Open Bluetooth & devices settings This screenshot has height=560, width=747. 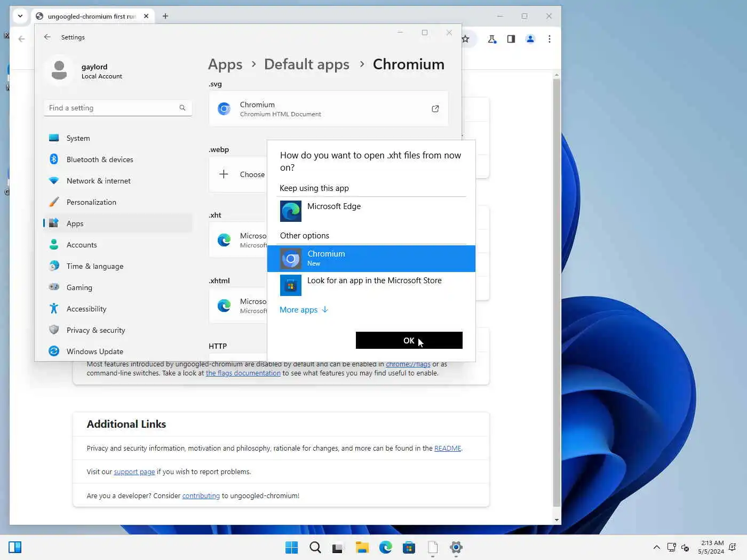pyautogui.click(x=118, y=159)
